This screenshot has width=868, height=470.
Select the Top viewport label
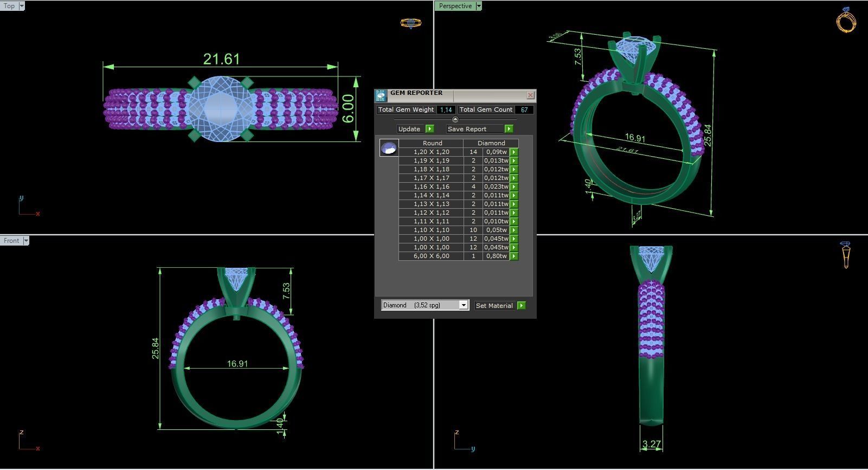[9, 6]
